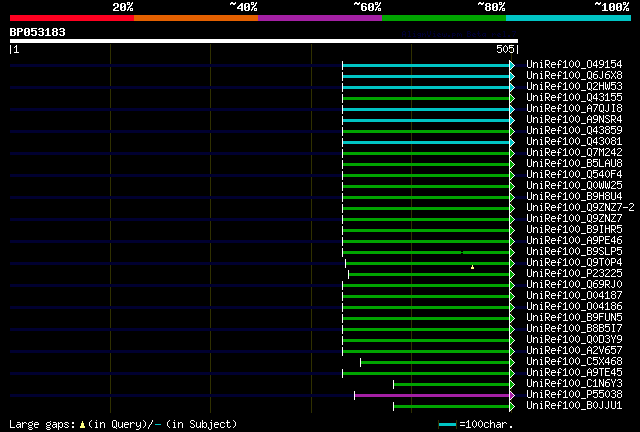Click the cyan ~100% identity legend segment
Viewport: 640px width, 432px height.
[x=568, y=18]
